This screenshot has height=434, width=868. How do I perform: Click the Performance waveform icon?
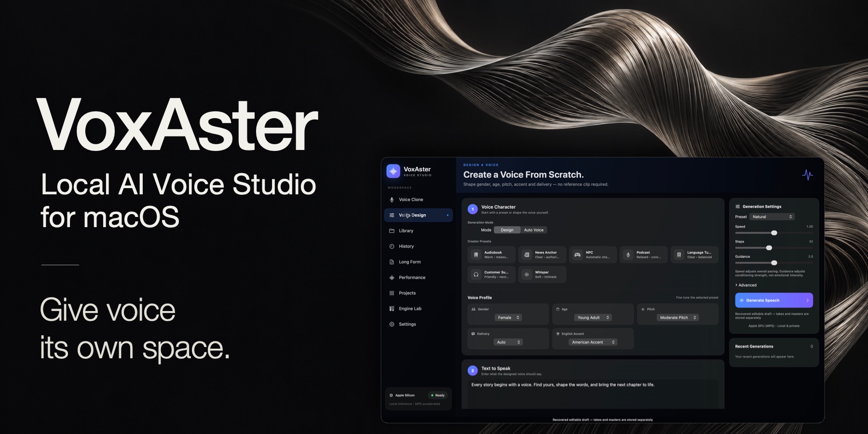tap(392, 278)
